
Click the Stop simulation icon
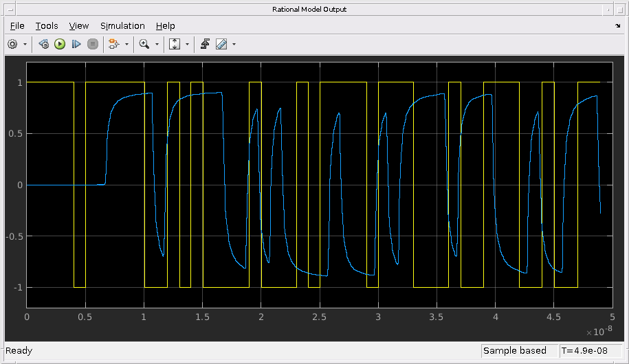click(x=92, y=44)
